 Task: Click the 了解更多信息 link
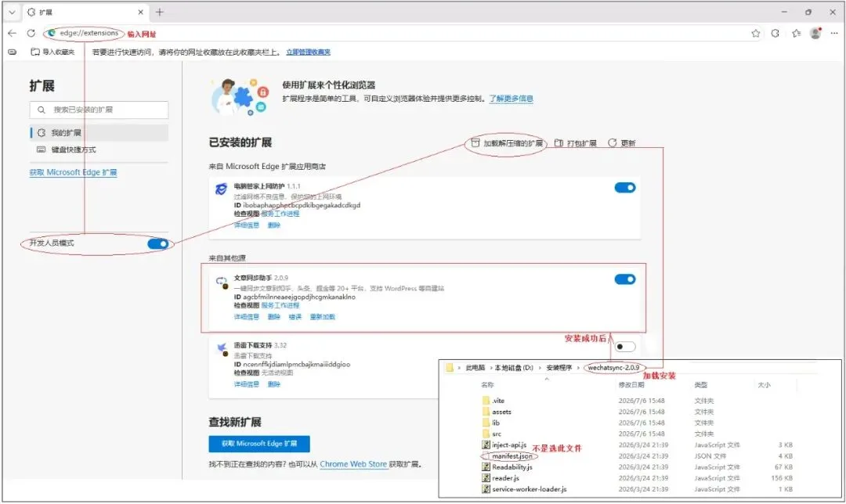click(x=511, y=99)
